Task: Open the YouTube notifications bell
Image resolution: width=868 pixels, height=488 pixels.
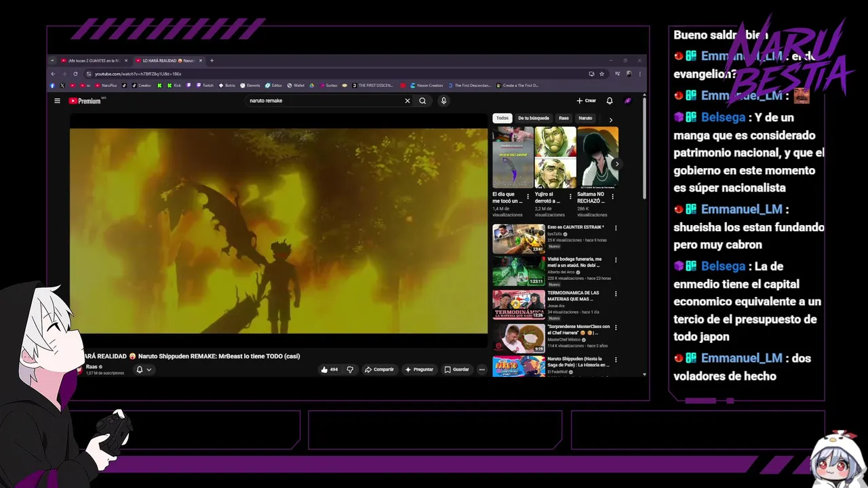Action: pyautogui.click(x=610, y=101)
